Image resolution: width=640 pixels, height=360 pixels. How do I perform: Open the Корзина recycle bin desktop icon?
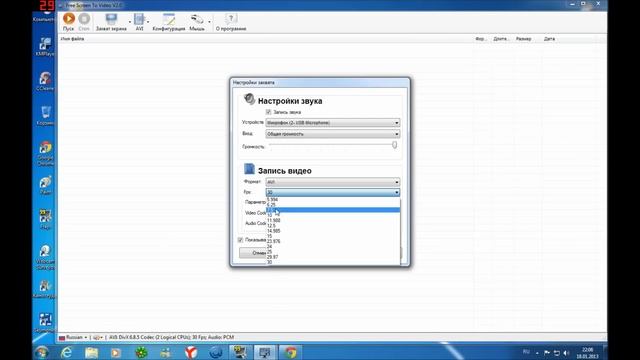45,116
